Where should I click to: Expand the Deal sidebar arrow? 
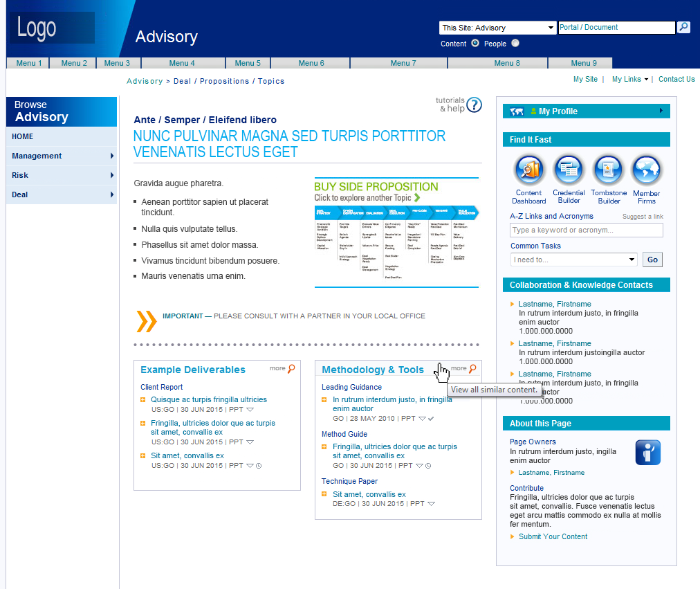pos(111,194)
